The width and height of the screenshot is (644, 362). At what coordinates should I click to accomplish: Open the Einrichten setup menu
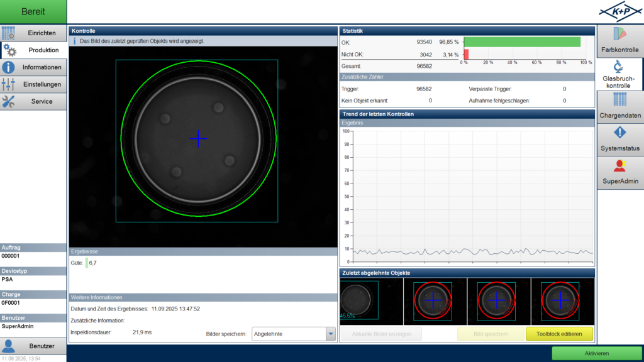click(x=33, y=33)
